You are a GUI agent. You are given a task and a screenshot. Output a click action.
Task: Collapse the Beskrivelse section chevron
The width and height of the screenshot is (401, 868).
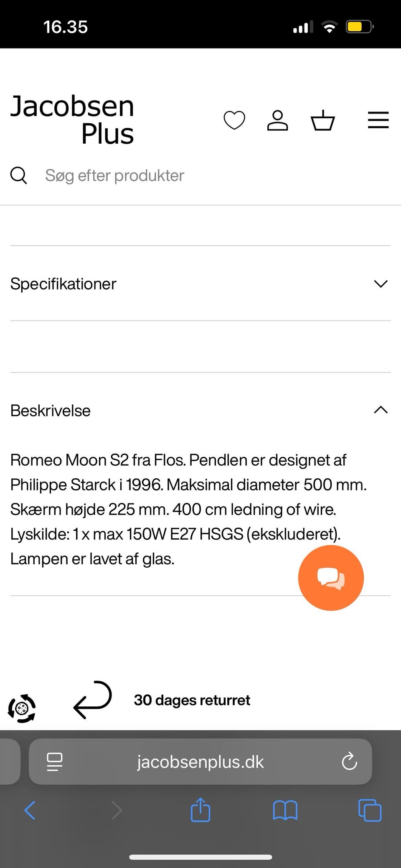[381, 410]
